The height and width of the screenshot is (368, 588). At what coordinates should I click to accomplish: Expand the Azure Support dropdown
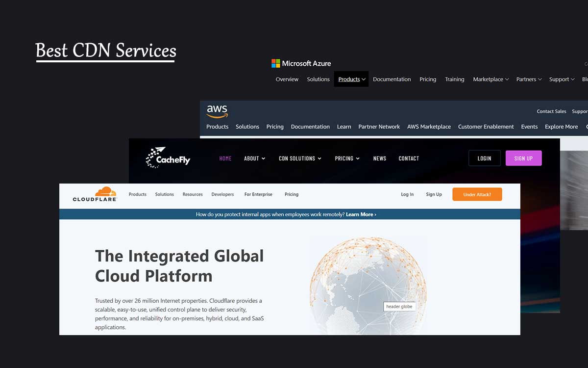[x=562, y=79]
